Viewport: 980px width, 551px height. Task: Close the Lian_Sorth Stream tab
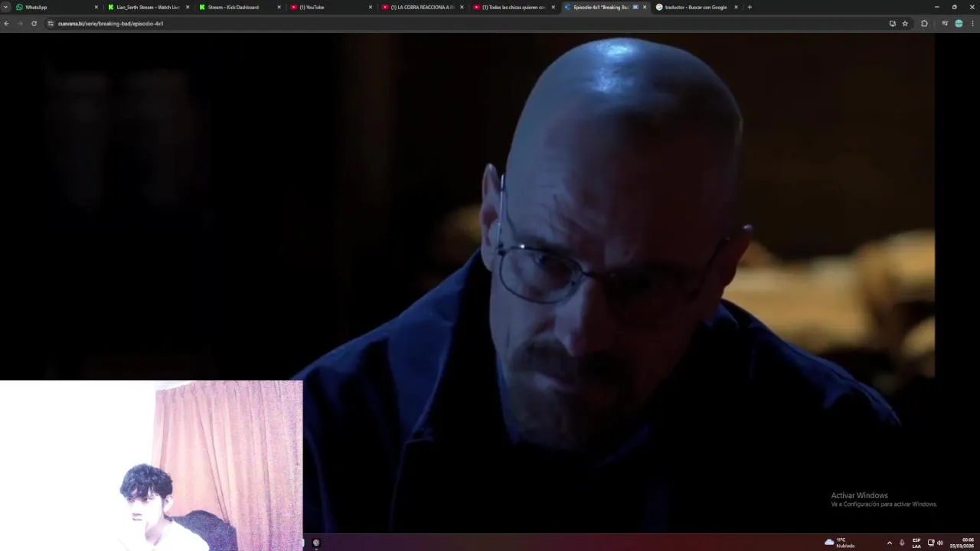pyautogui.click(x=188, y=7)
